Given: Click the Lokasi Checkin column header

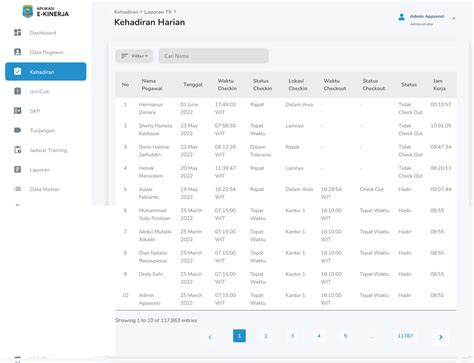Looking at the screenshot, I should click(x=298, y=85).
